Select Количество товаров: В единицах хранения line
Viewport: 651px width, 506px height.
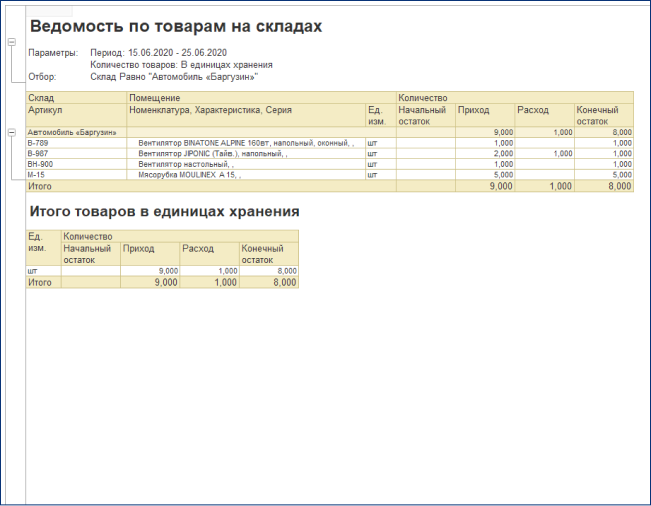[x=181, y=65]
